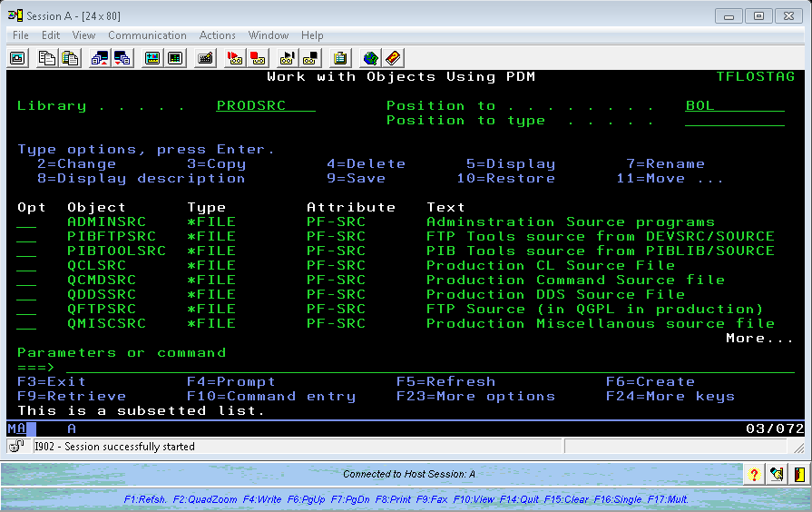812x512 pixels.
Task: Click the Stop Macro recording icon
Action: (x=258, y=58)
